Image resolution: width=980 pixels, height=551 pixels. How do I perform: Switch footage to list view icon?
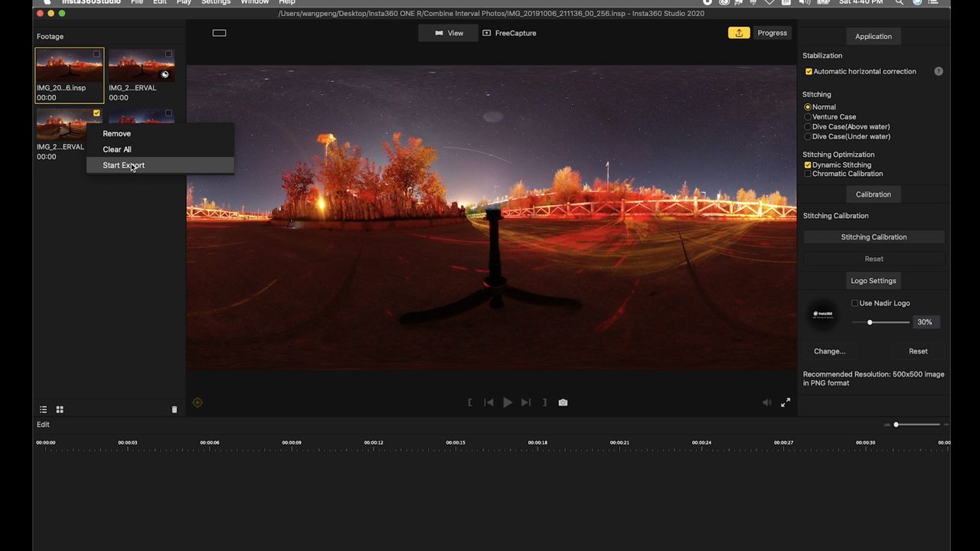coord(44,409)
